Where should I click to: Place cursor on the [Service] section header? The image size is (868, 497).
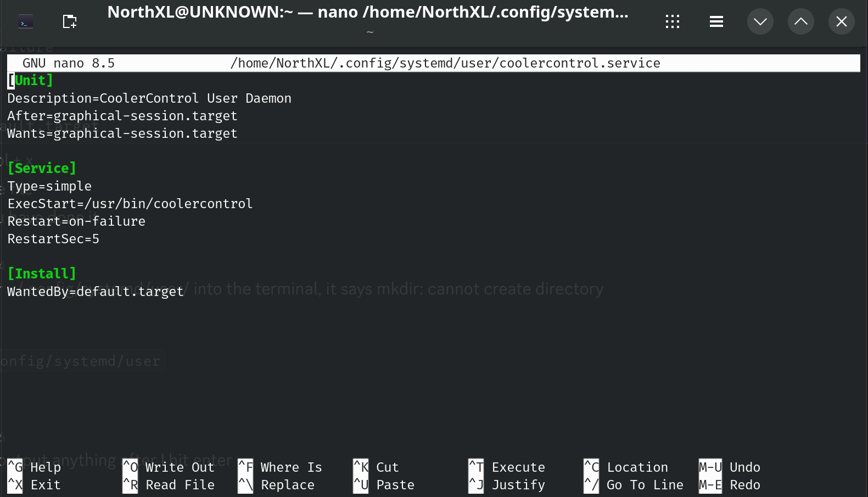(x=42, y=169)
